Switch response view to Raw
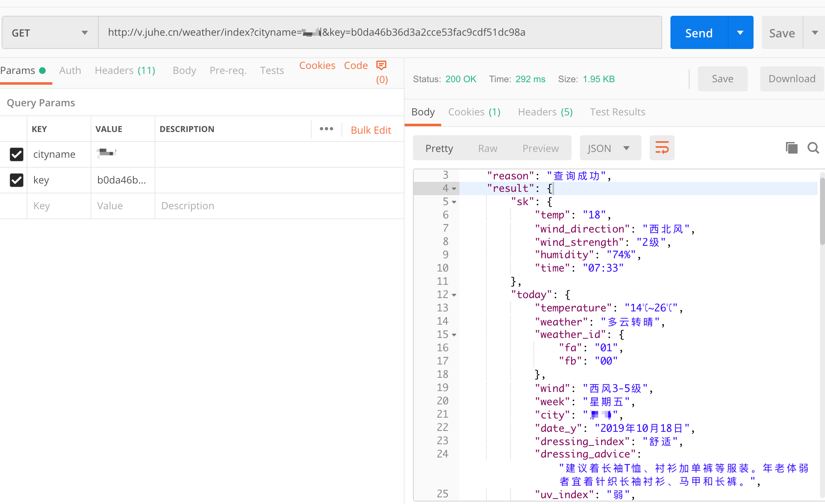This screenshot has height=504, width=825. pyautogui.click(x=487, y=148)
